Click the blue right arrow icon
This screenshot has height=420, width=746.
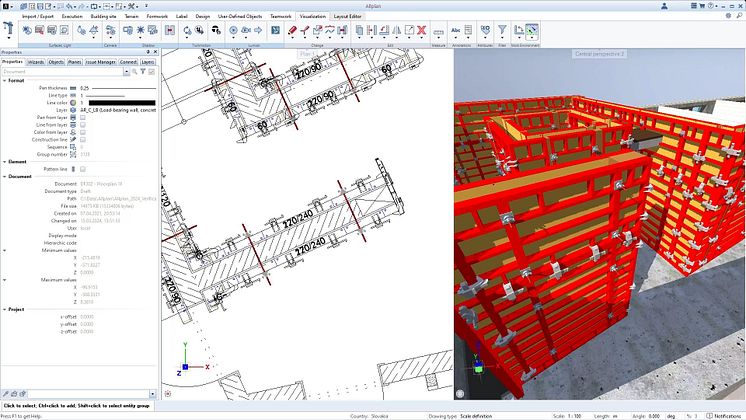(258, 30)
